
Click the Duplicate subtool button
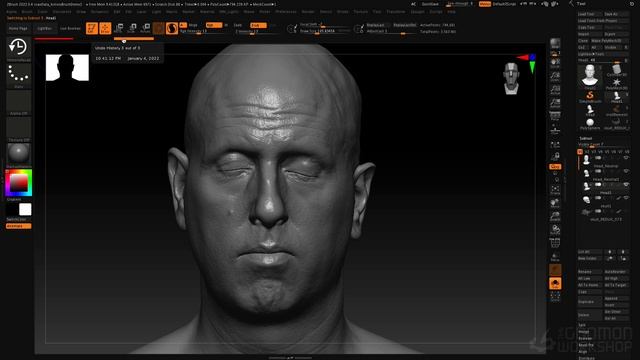point(589,302)
